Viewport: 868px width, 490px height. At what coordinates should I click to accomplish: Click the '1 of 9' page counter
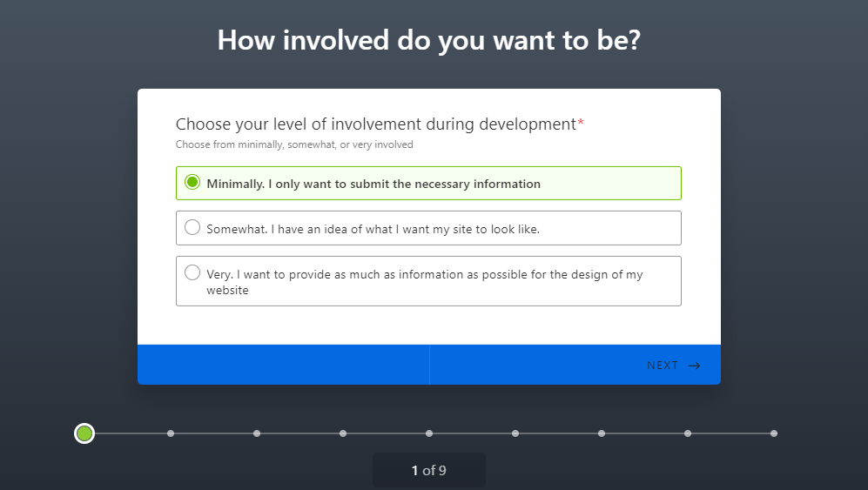[x=429, y=471]
